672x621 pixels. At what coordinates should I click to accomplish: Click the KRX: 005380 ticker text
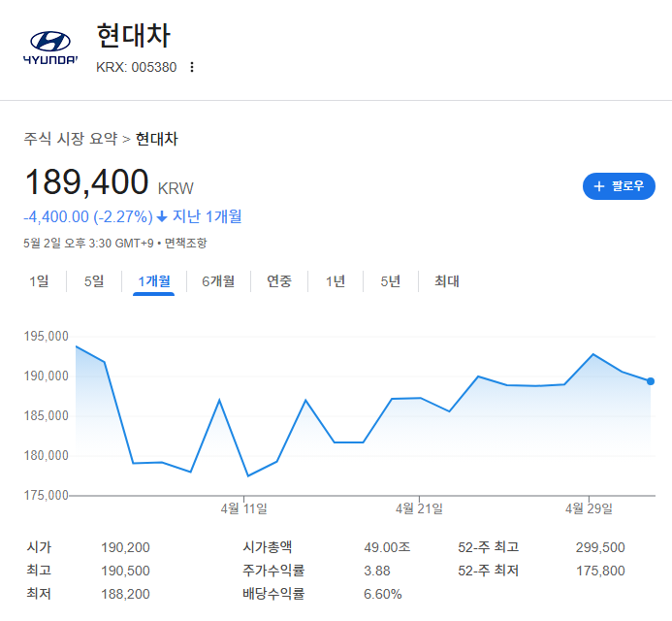[137, 67]
